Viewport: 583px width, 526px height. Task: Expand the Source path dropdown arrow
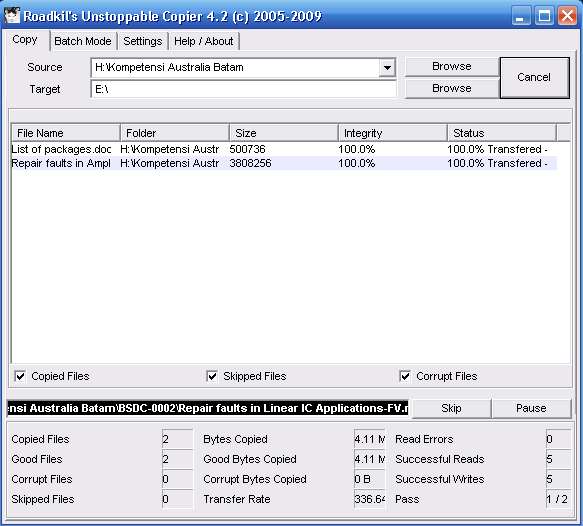click(387, 68)
